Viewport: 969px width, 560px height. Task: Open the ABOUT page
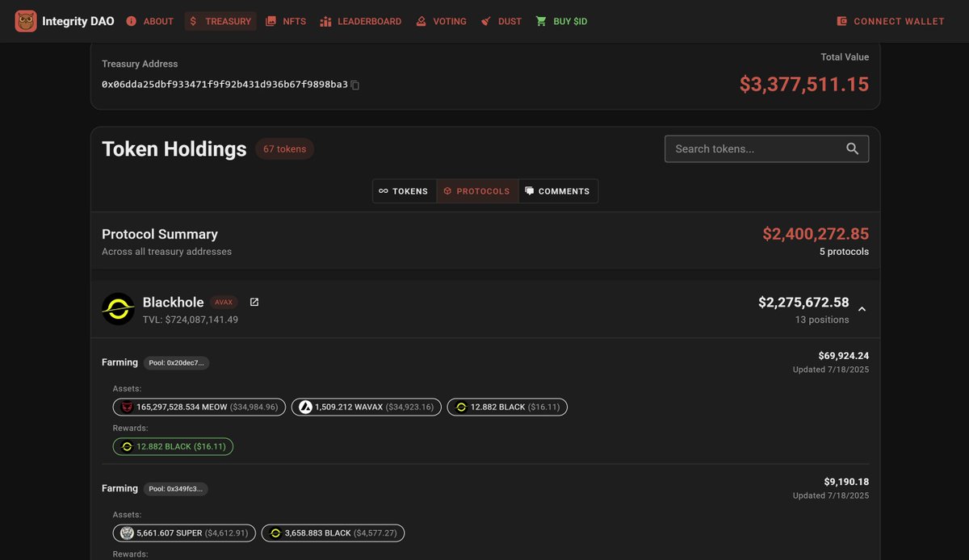[150, 21]
